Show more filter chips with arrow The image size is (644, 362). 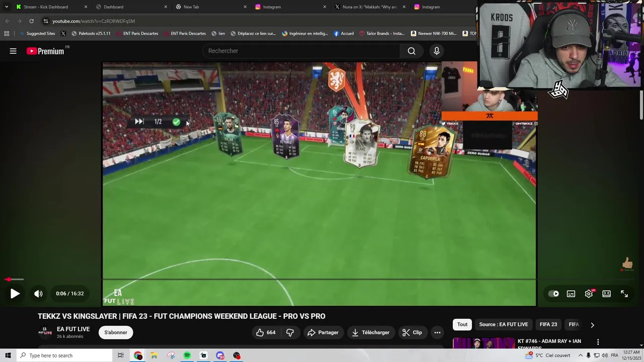pos(592,325)
